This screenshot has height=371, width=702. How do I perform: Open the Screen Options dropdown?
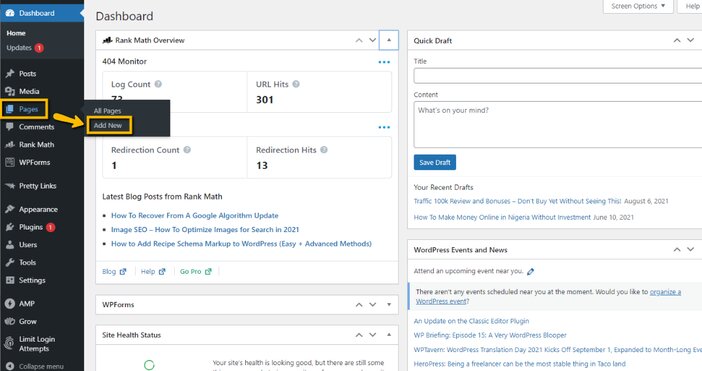point(638,6)
